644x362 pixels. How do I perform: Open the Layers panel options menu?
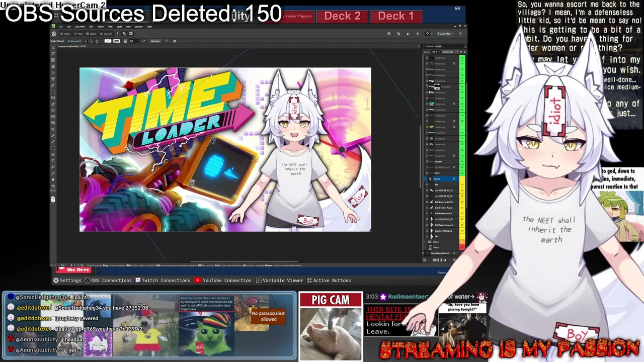pos(465,46)
